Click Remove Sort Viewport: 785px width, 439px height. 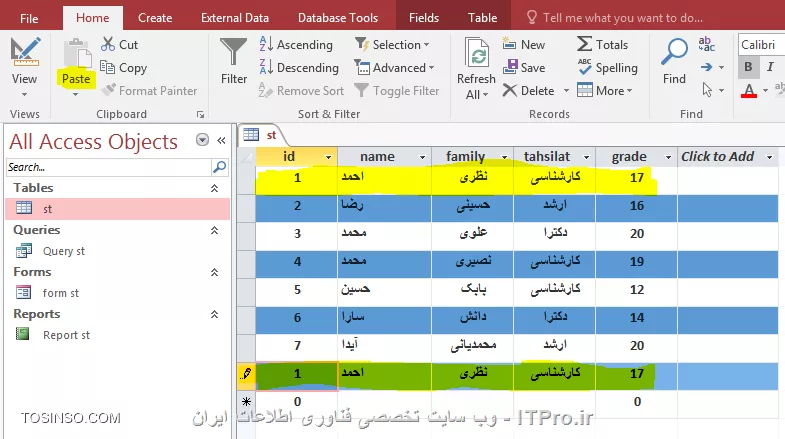pyautogui.click(x=301, y=91)
